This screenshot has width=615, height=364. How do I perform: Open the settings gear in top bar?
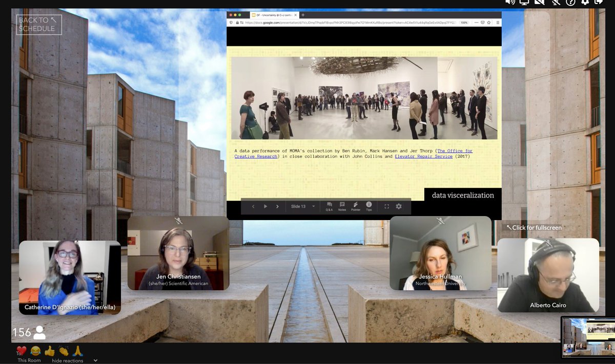tap(585, 2)
